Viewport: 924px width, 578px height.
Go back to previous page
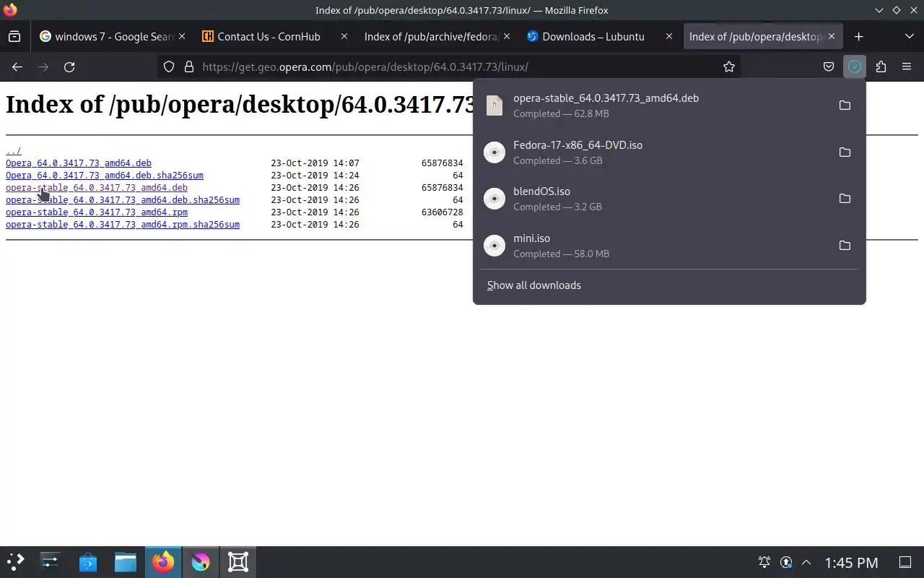coord(17,66)
